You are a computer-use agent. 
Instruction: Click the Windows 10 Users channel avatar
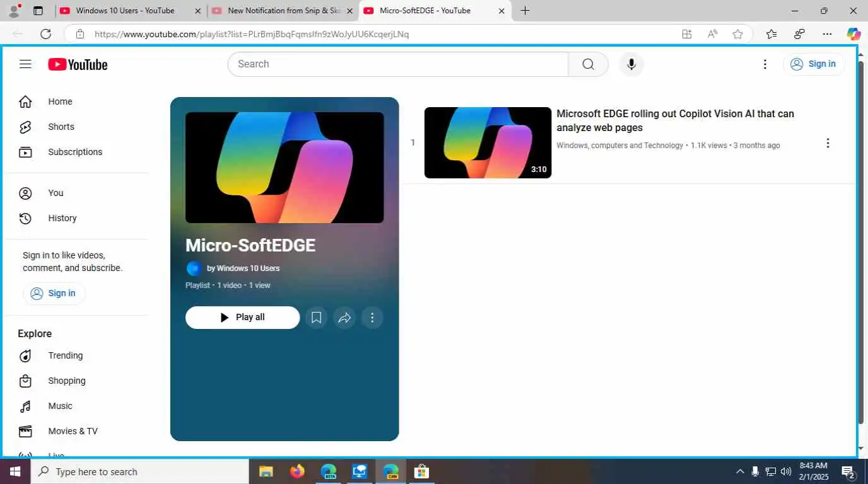point(194,268)
